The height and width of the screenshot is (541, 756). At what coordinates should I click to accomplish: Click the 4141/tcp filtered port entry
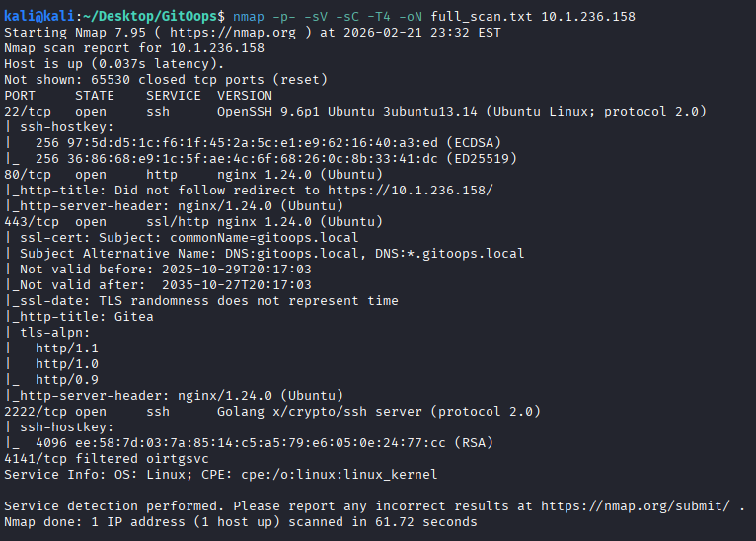pos(32,459)
